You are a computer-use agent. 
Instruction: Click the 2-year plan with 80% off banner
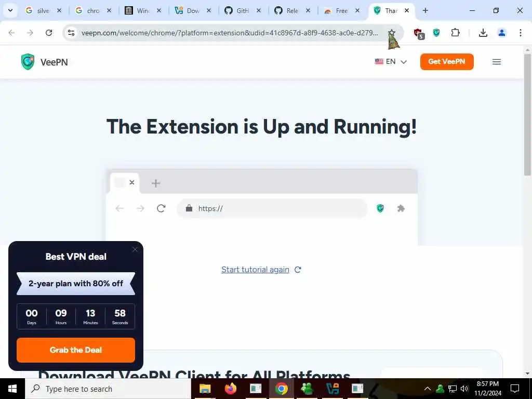point(76,283)
